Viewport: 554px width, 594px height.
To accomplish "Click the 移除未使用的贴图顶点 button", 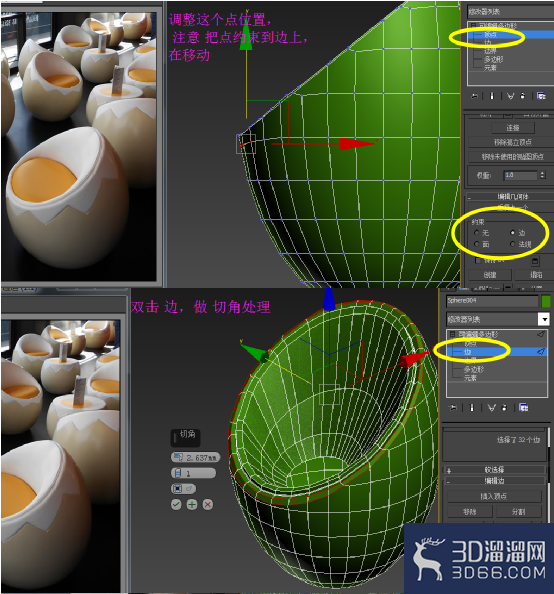I will [x=512, y=156].
